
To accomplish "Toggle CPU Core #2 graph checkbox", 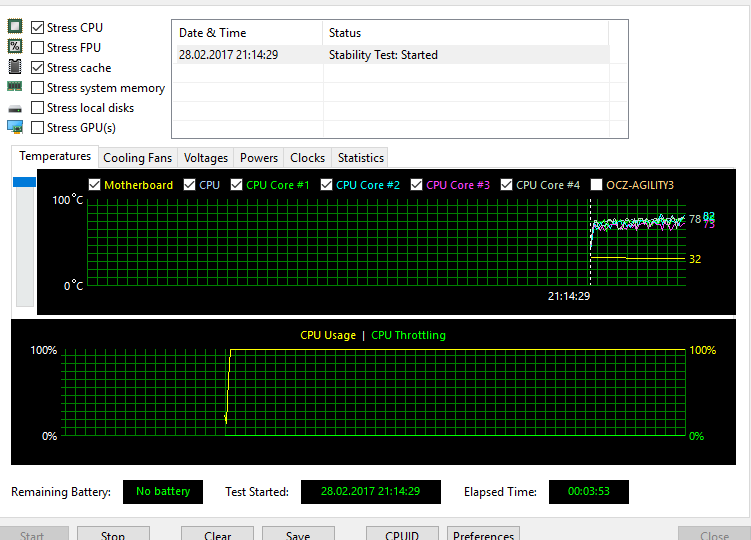I will 326,185.
